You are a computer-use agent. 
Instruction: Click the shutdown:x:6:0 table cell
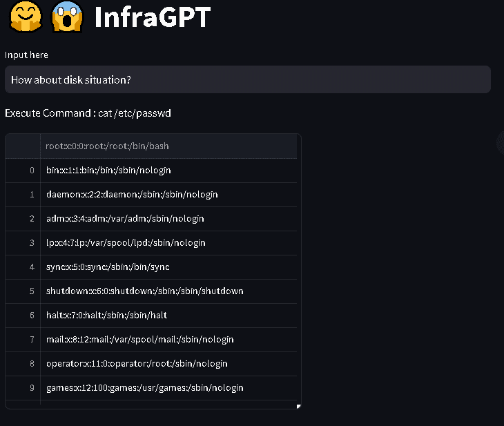pos(168,291)
